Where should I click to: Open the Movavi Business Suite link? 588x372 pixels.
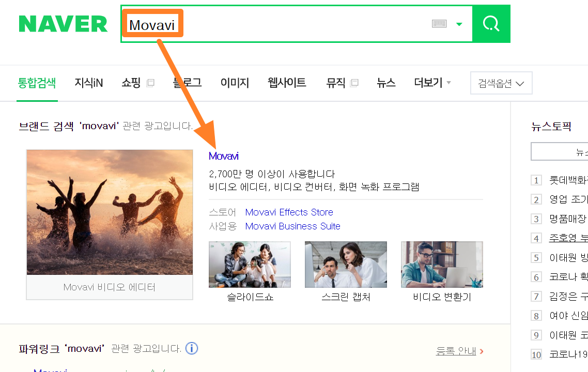[x=293, y=226]
